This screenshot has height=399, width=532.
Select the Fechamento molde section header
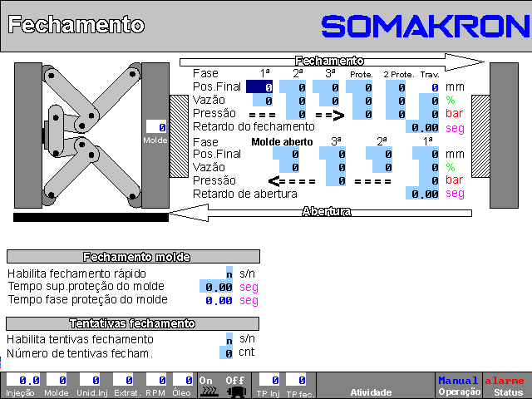(x=137, y=257)
